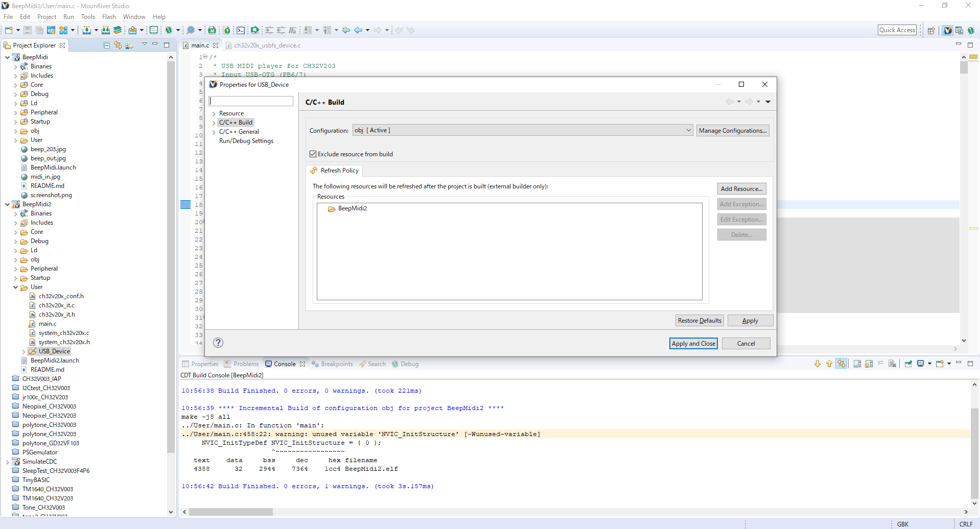
Task: Click Clear Console icon
Action: [x=892, y=364]
